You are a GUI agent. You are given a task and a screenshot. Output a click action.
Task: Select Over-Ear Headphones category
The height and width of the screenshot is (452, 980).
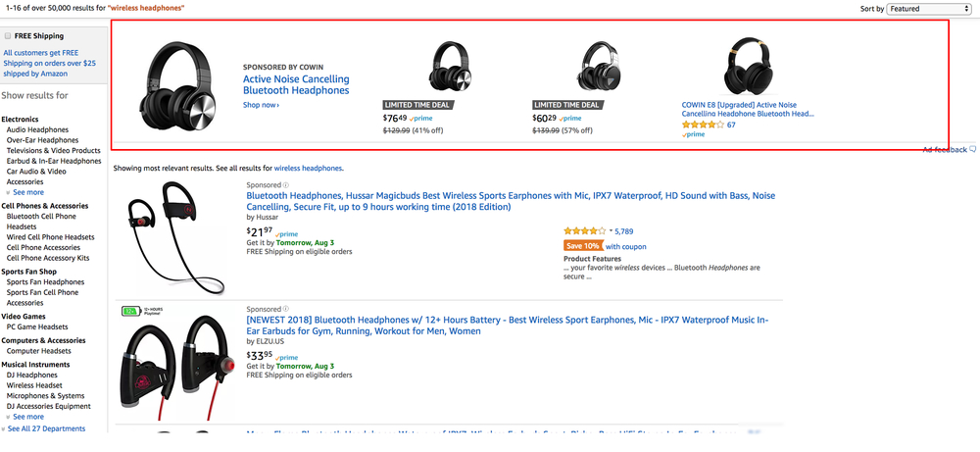point(42,140)
